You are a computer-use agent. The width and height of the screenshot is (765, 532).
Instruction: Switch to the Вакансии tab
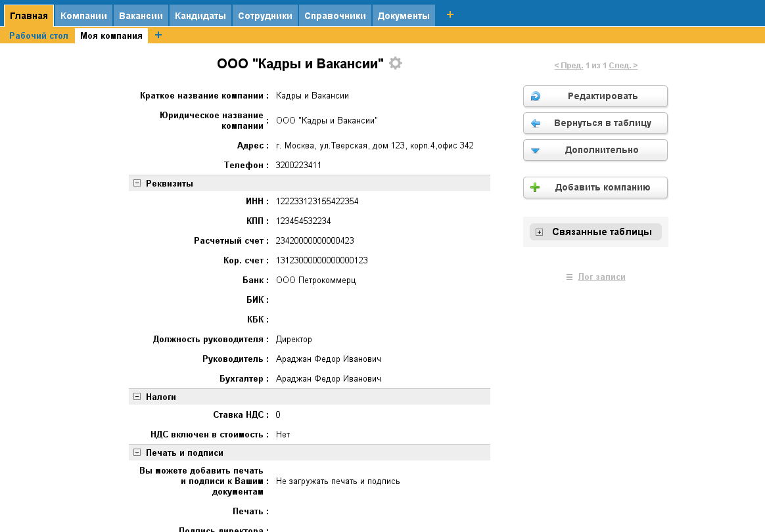[x=141, y=16]
